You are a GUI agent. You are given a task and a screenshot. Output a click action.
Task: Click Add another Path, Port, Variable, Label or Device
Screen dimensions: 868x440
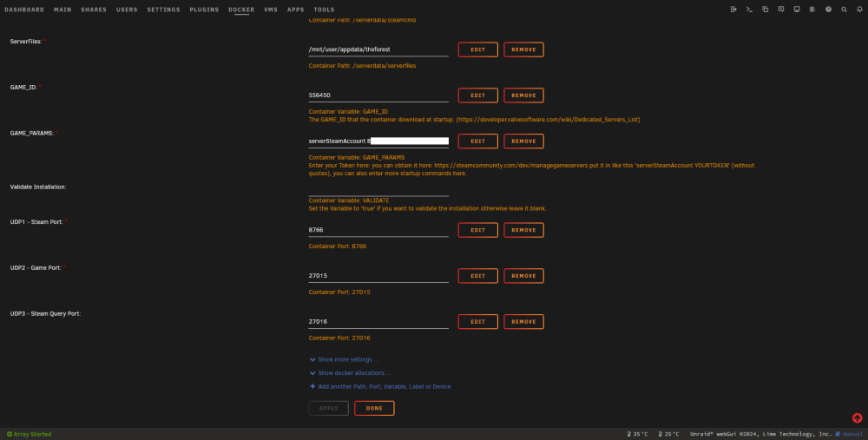coord(380,387)
